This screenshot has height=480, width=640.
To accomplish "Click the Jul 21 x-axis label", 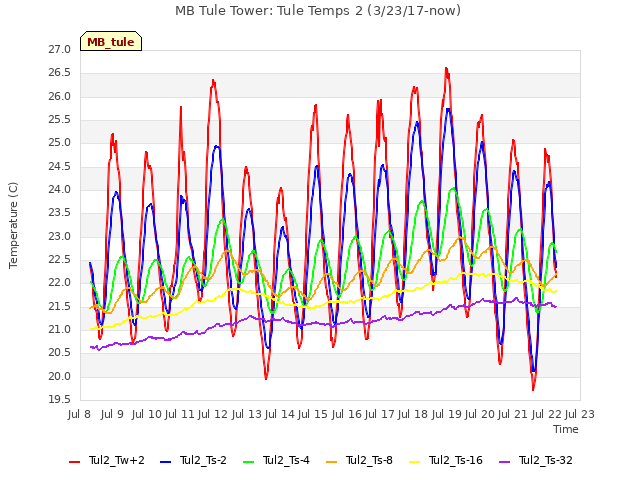I will tap(513, 414).
